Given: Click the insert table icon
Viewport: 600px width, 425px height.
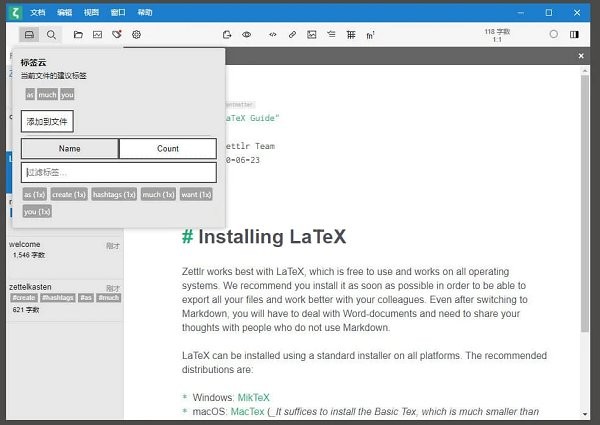Looking at the screenshot, I should 351,34.
